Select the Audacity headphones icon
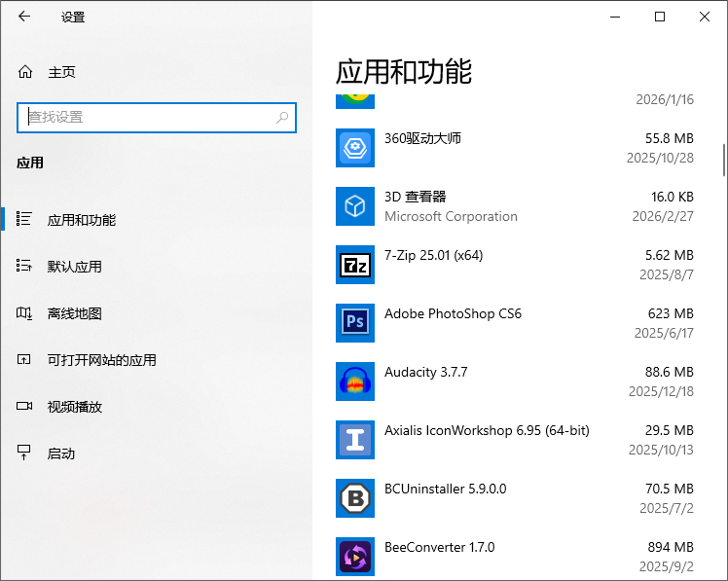 pos(355,381)
